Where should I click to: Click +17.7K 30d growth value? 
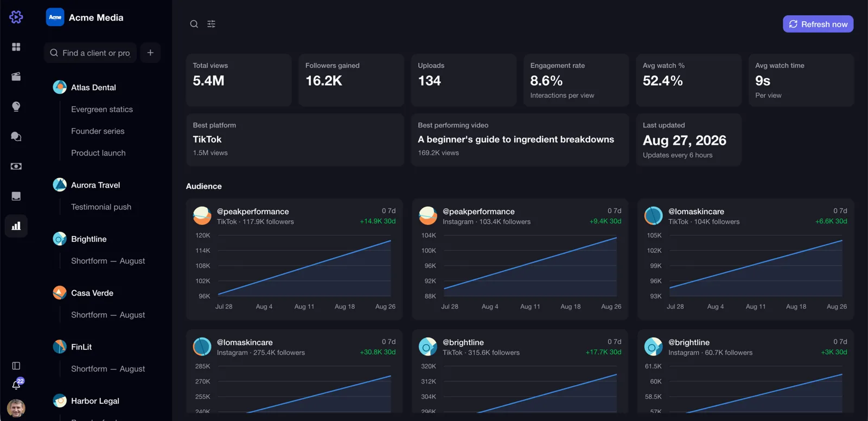click(x=603, y=352)
